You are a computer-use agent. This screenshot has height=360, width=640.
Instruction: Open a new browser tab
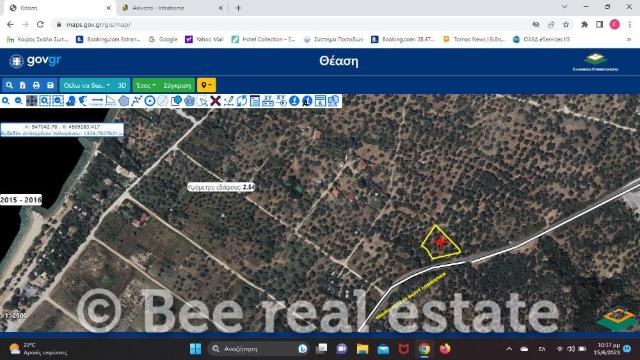[238, 8]
